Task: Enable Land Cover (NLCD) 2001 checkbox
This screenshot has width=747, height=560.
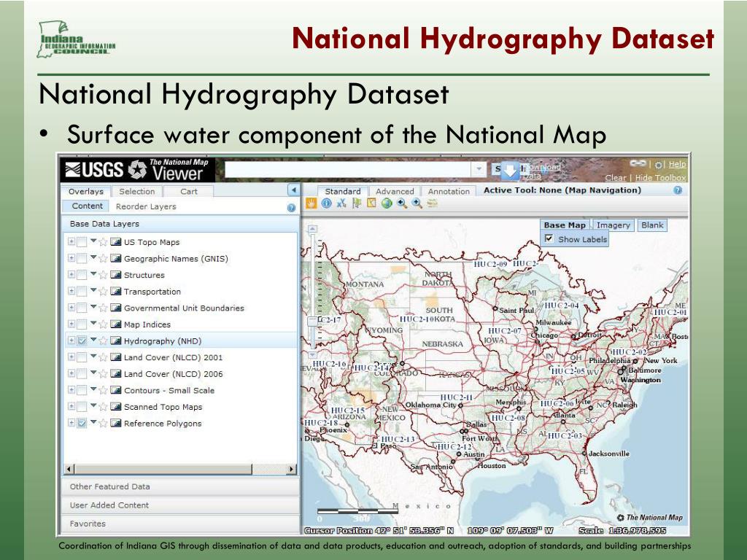Action: click(x=82, y=357)
